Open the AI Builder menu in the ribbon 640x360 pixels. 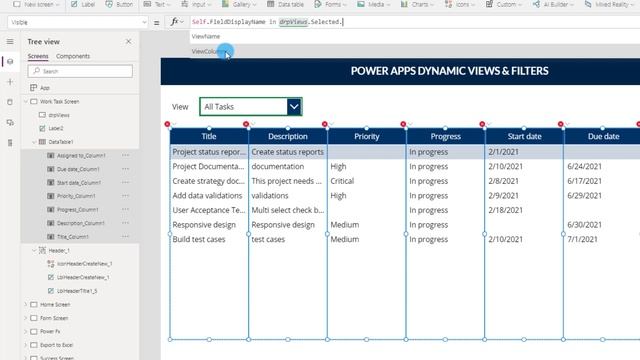(553, 4)
